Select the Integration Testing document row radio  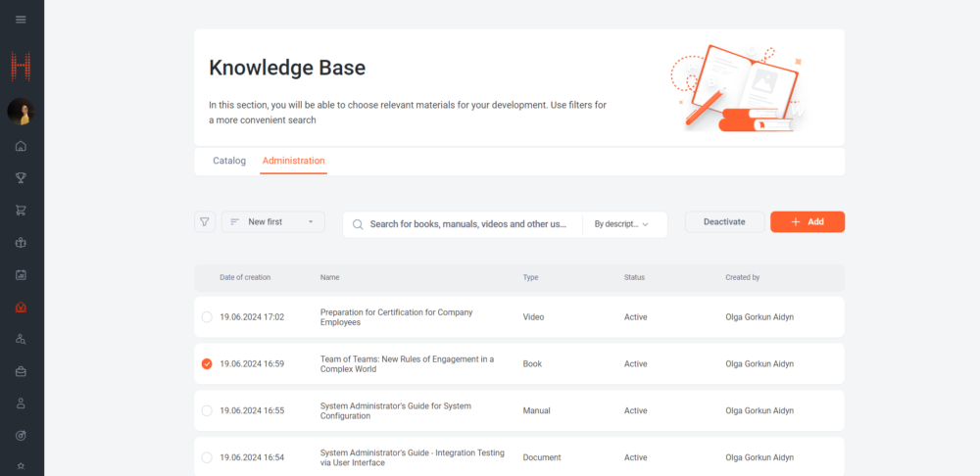206,457
